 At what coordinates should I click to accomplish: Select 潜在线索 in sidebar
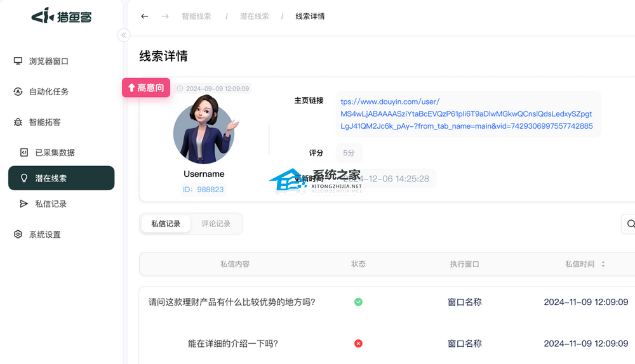(61, 178)
